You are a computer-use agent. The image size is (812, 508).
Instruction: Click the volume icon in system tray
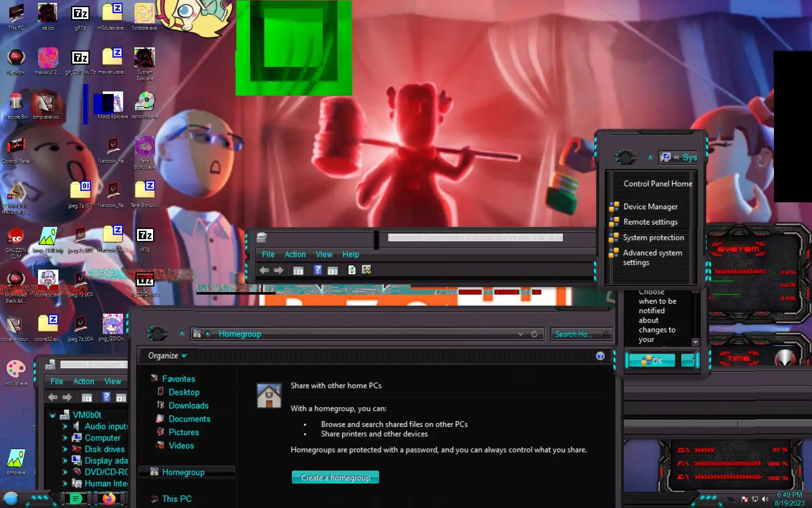(x=765, y=499)
